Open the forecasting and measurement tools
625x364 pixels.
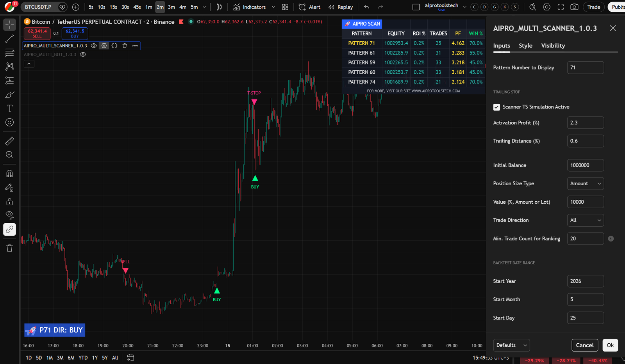[x=10, y=80]
